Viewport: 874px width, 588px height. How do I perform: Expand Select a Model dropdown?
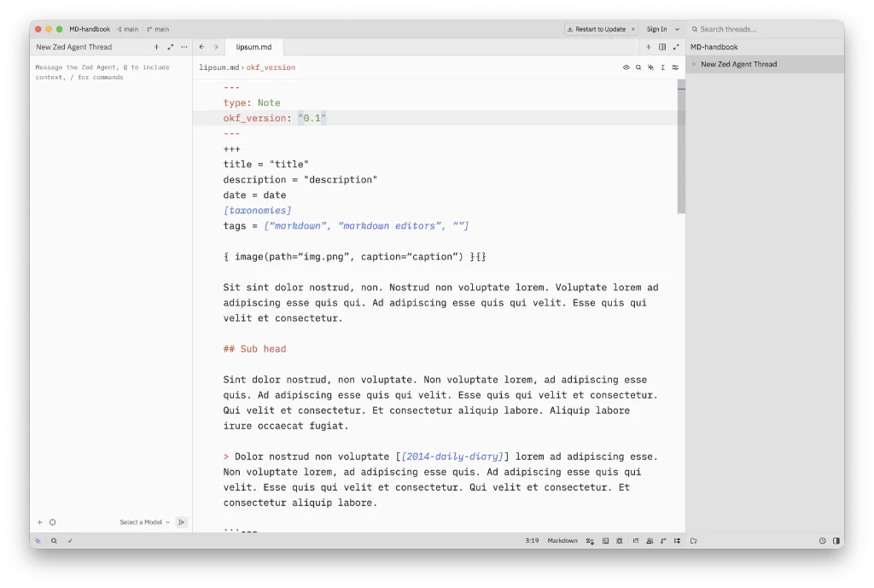(144, 522)
